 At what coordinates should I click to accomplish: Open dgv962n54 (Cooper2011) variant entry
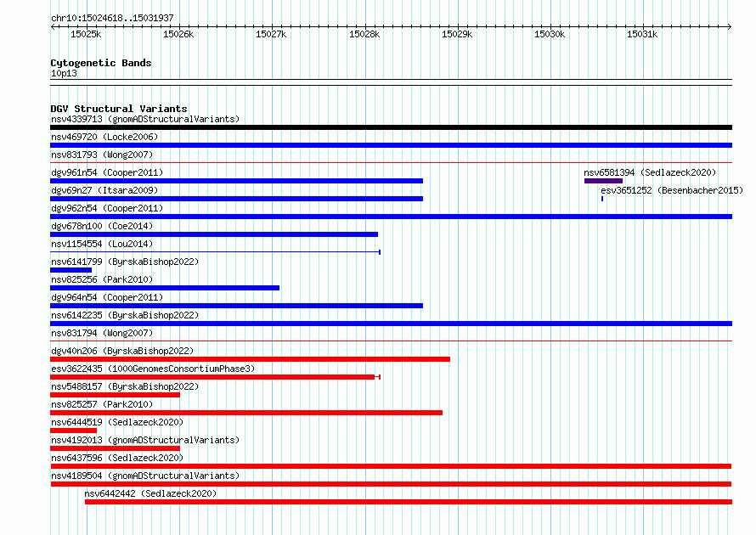107,208
